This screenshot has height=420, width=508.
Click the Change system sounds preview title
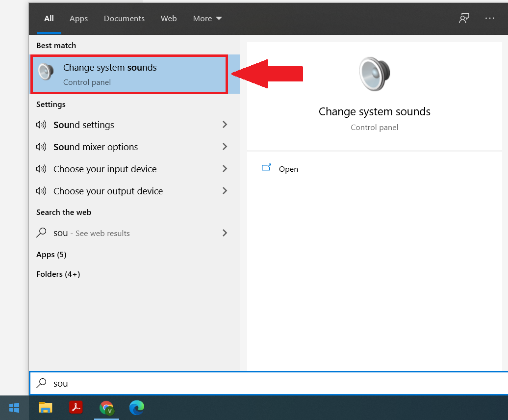375,111
